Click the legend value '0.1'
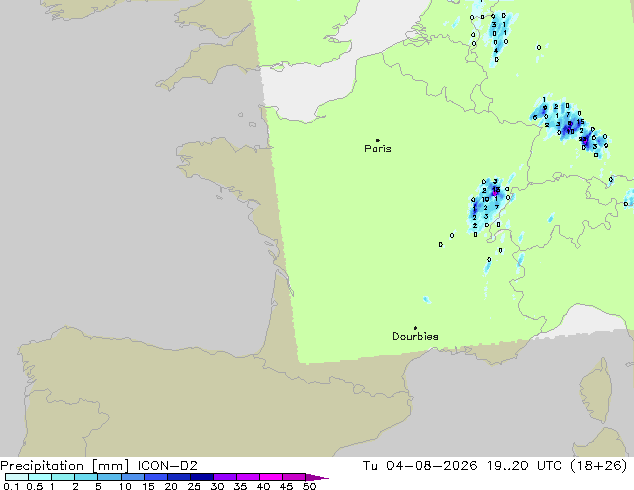The image size is (634, 490). (x=11, y=486)
